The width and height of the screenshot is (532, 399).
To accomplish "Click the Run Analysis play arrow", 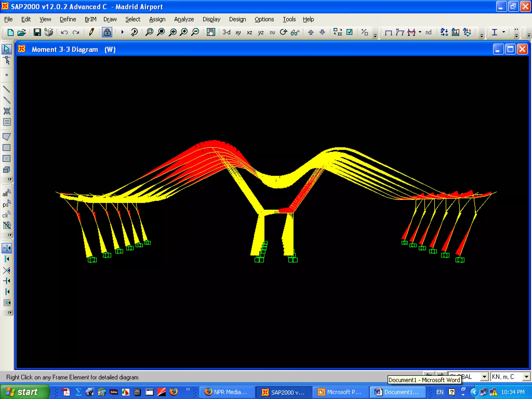I will pyautogui.click(x=122, y=32).
